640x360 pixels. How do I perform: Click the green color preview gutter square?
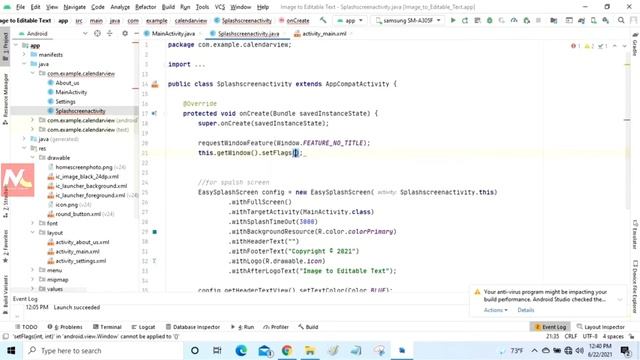tap(155, 232)
